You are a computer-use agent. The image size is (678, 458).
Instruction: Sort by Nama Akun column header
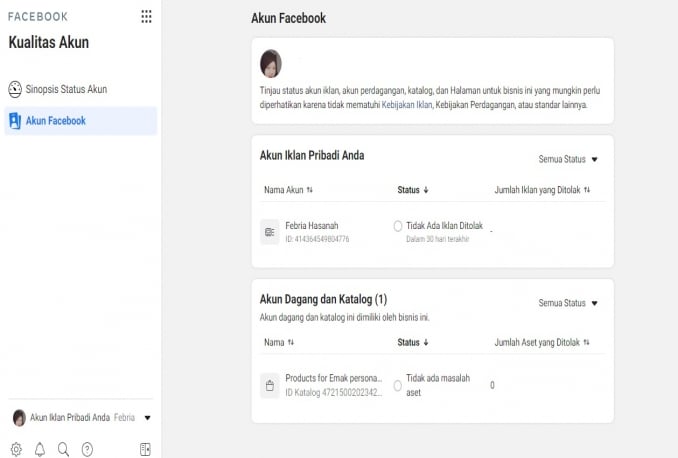pyautogui.click(x=288, y=189)
